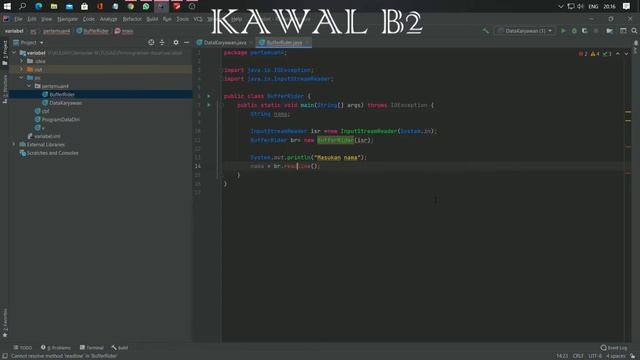Open the Build tool window at bottom
Viewport: 640px width, 360px height.
click(x=120, y=348)
